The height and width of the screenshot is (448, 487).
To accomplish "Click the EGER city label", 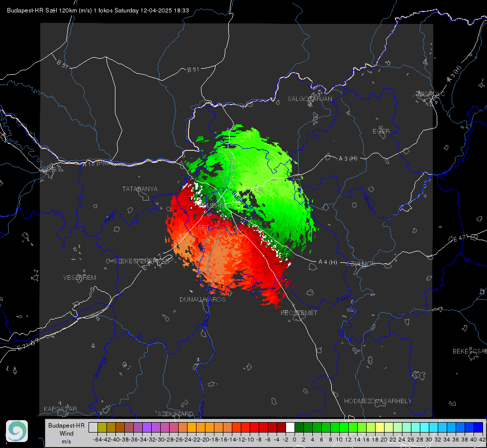I will tap(381, 131).
